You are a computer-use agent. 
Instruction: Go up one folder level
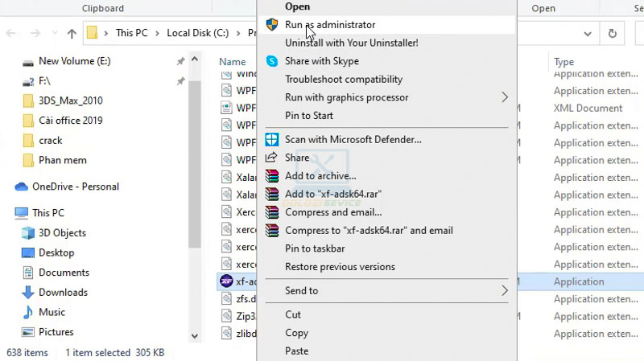tap(72, 33)
